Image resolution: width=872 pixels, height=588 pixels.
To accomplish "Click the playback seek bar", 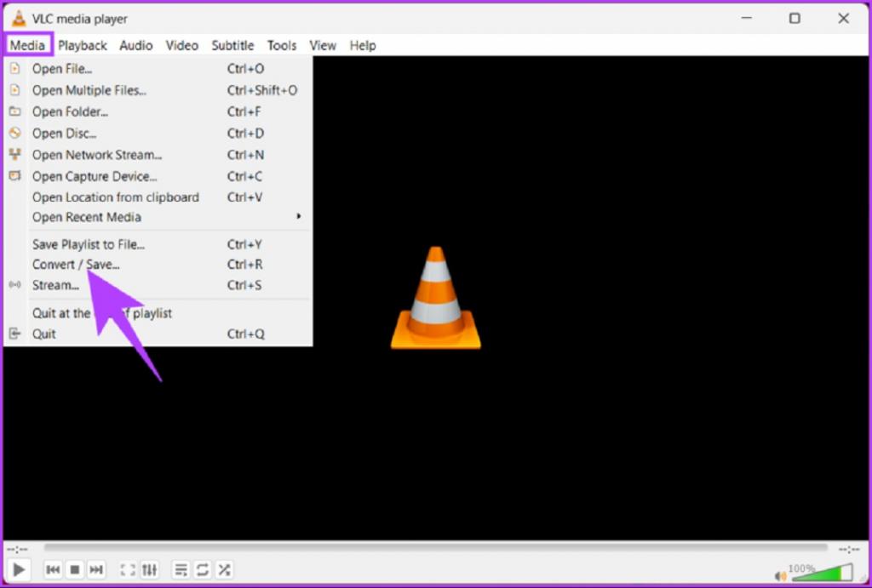I will [x=435, y=548].
